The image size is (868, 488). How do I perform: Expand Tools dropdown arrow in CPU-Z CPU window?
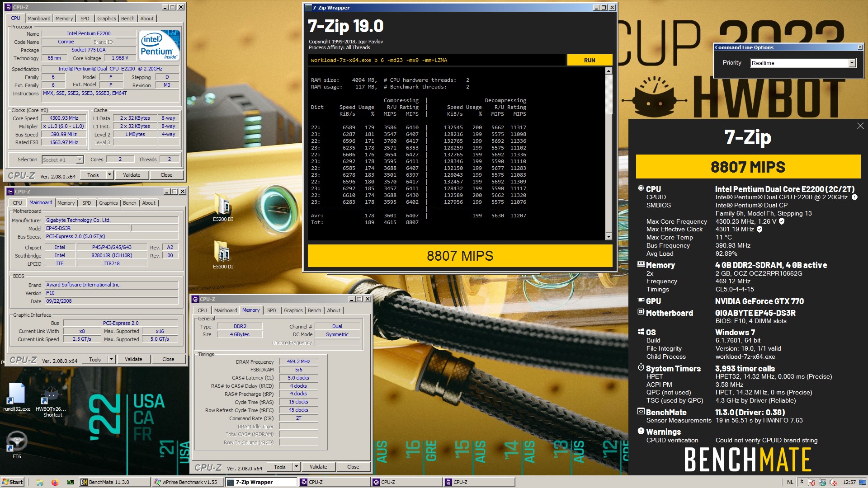click(109, 175)
